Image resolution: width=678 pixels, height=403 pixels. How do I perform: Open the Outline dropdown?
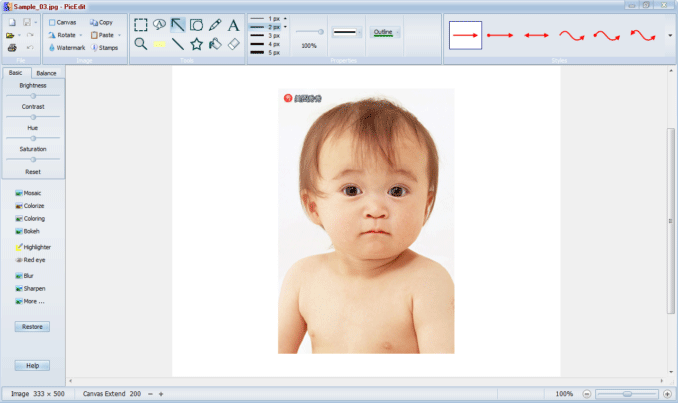coord(385,32)
